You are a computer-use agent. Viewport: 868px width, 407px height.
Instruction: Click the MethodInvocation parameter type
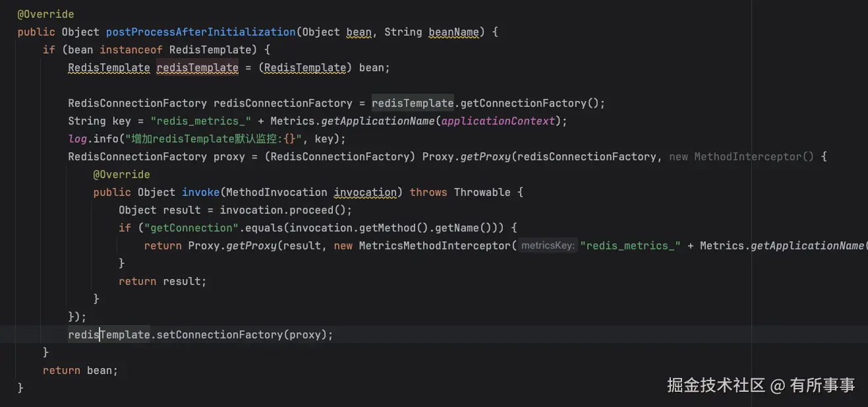(x=277, y=192)
